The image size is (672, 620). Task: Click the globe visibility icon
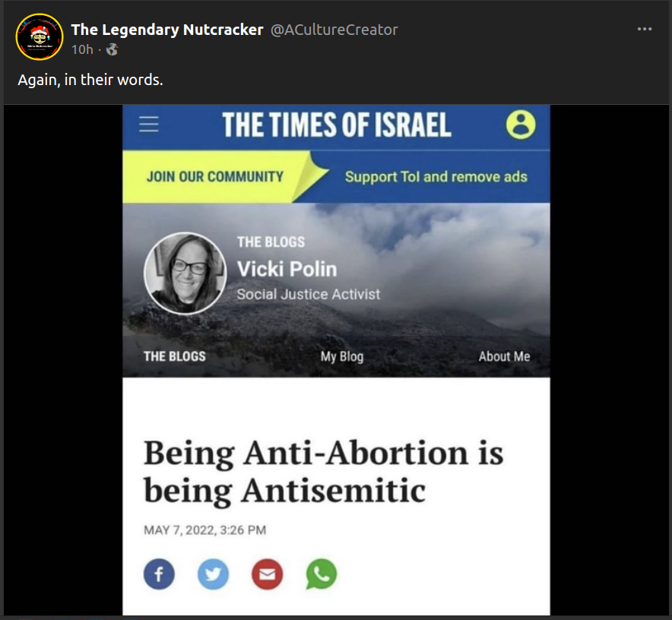coord(113,49)
